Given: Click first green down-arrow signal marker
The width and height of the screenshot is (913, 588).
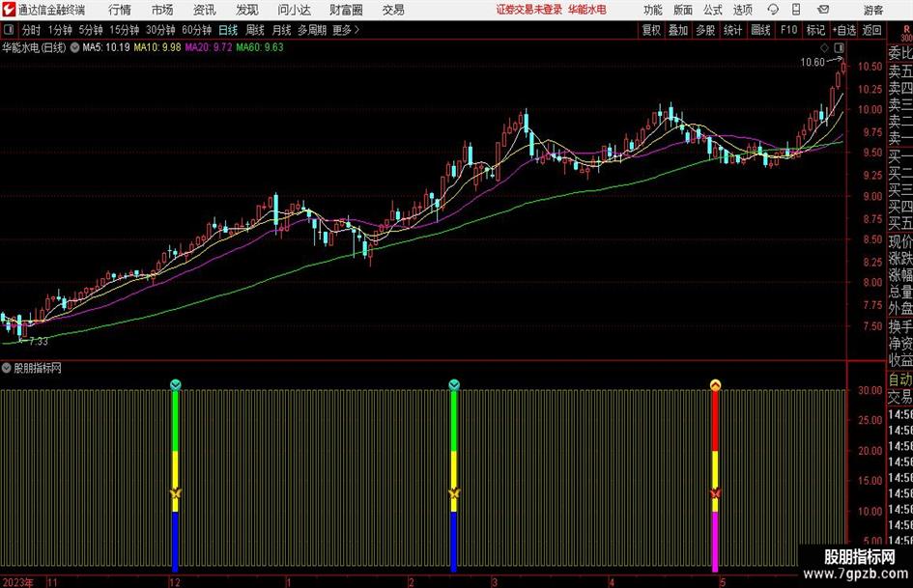Looking at the screenshot, I should [x=175, y=384].
